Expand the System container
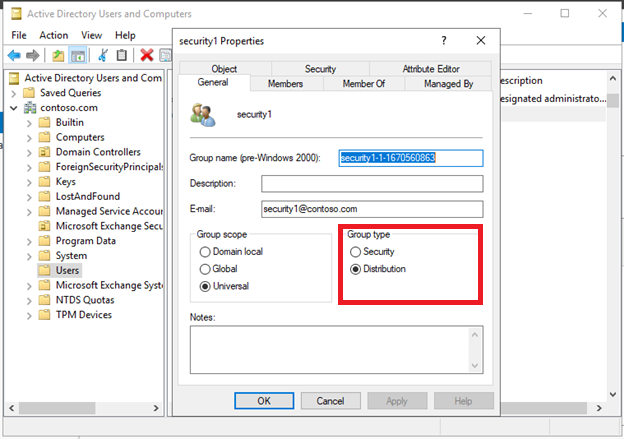The width and height of the screenshot is (624, 439). pyautogui.click(x=29, y=257)
